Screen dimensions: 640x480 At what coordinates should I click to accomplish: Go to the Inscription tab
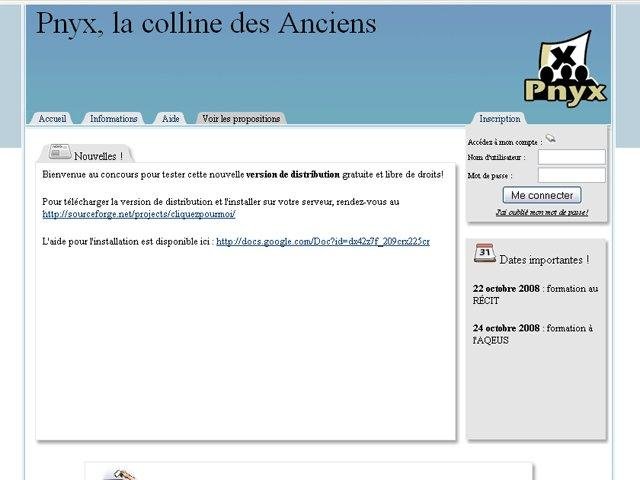coord(499,118)
